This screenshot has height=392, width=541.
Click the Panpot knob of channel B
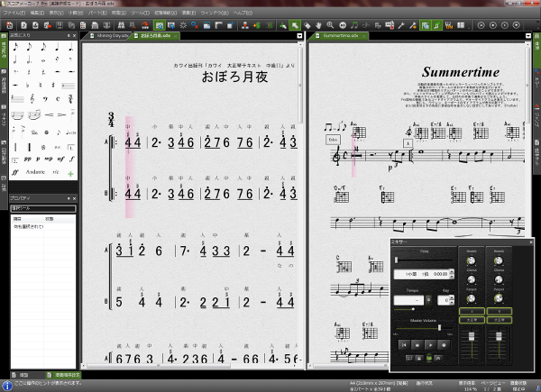[x=499, y=298]
